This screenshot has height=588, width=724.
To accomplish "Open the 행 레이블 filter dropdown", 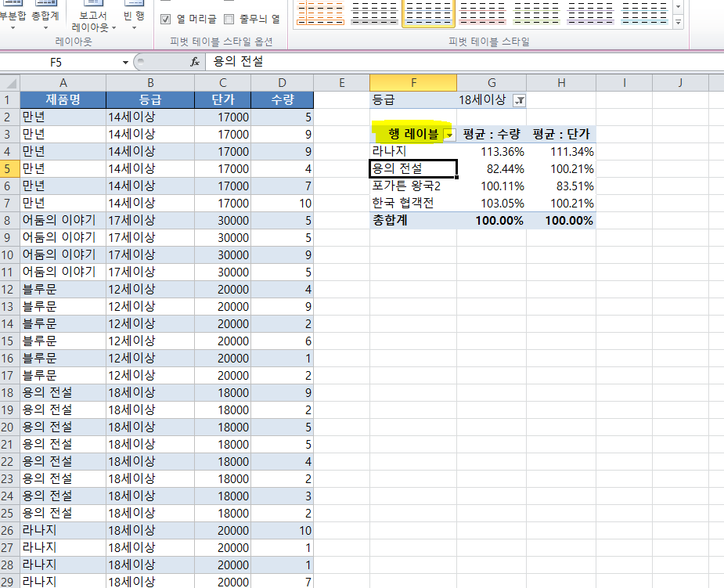I will (x=449, y=135).
